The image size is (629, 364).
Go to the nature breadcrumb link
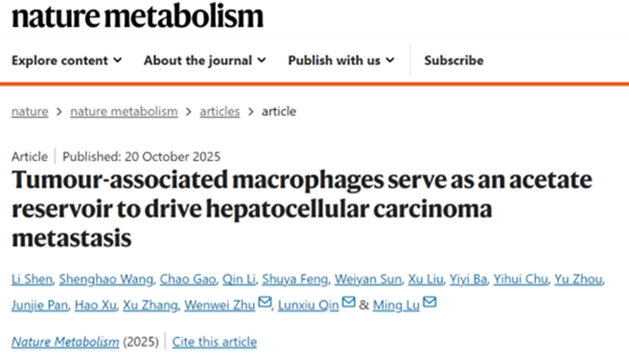[x=30, y=111]
